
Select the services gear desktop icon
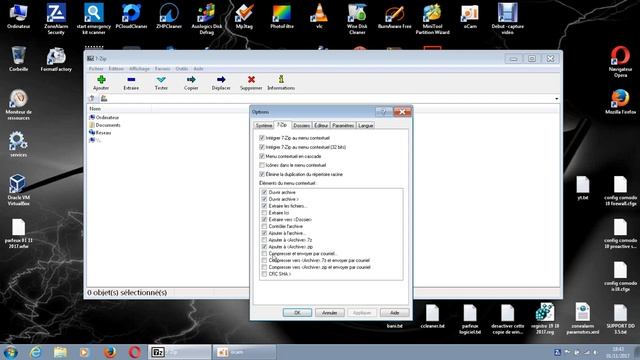click(x=18, y=144)
